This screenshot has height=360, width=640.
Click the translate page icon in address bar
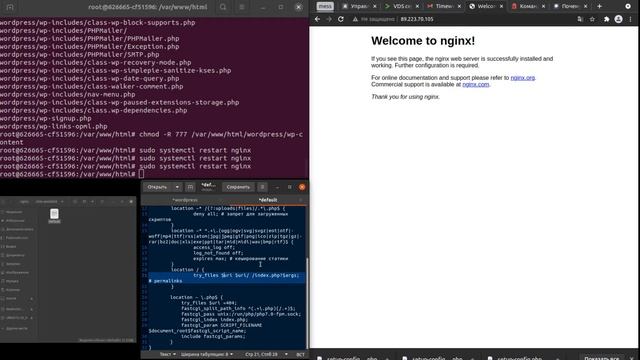coord(580,19)
